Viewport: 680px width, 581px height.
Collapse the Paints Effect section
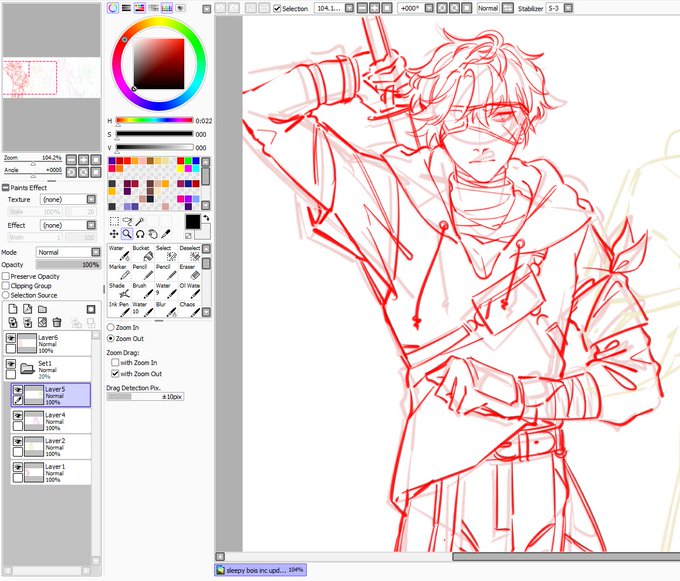click(x=6, y=187)
